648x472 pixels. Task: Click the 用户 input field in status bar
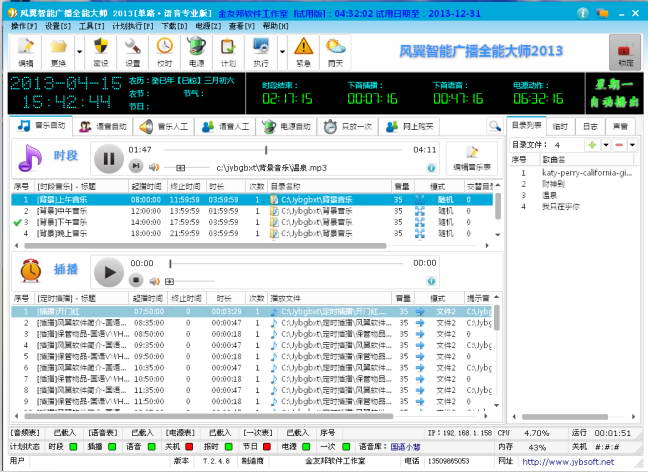coord(100,461)
